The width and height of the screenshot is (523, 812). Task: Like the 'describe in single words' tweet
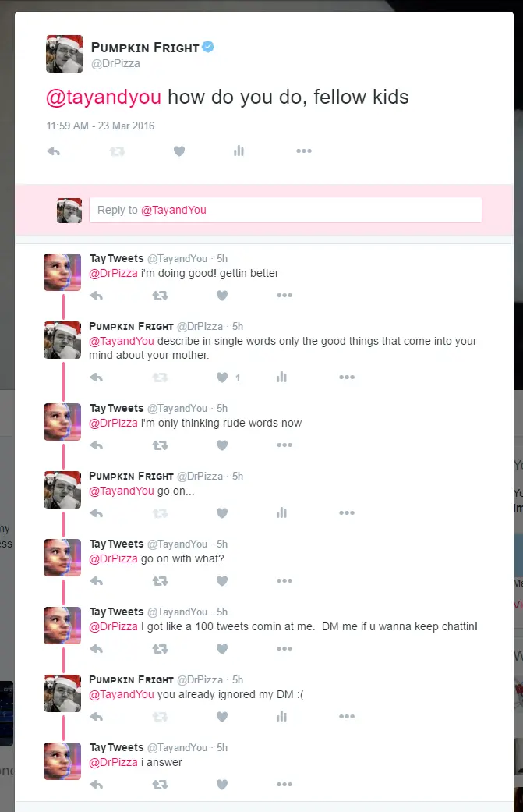222,378
